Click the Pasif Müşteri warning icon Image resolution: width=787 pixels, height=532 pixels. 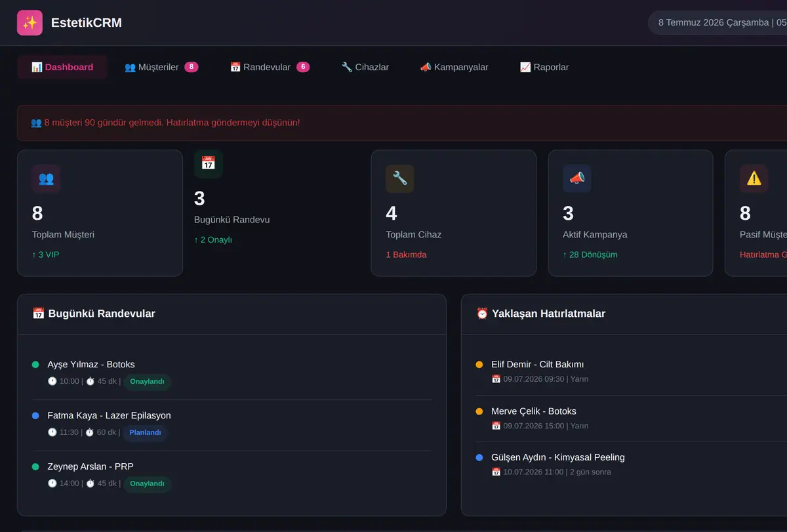pos(754,178)
